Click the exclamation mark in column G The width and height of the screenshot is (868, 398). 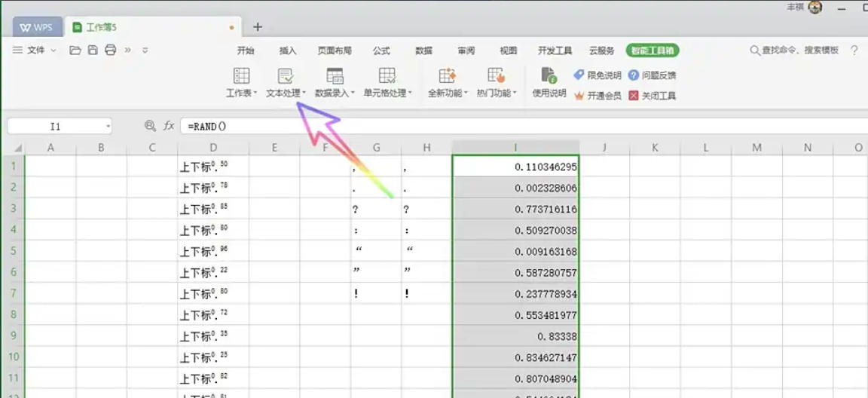pos(356,294)
